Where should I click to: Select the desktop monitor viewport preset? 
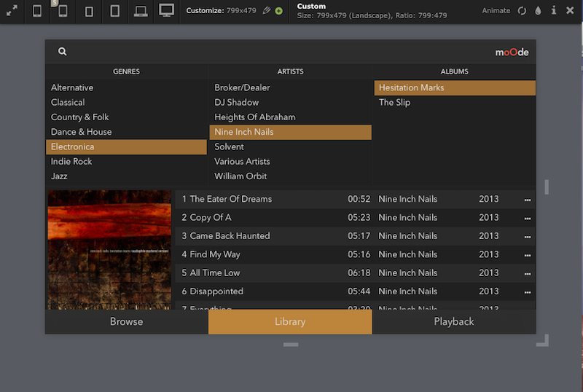[x=167, y=11]
